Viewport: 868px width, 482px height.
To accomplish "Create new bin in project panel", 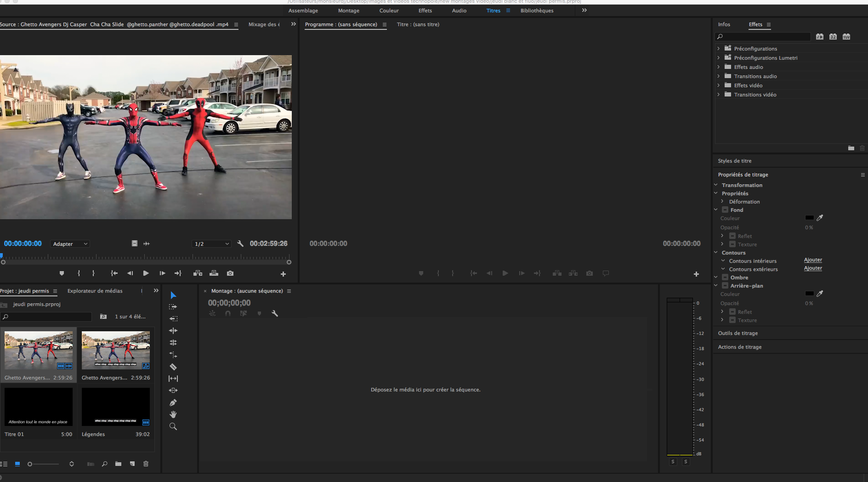I will click(118, 464).
